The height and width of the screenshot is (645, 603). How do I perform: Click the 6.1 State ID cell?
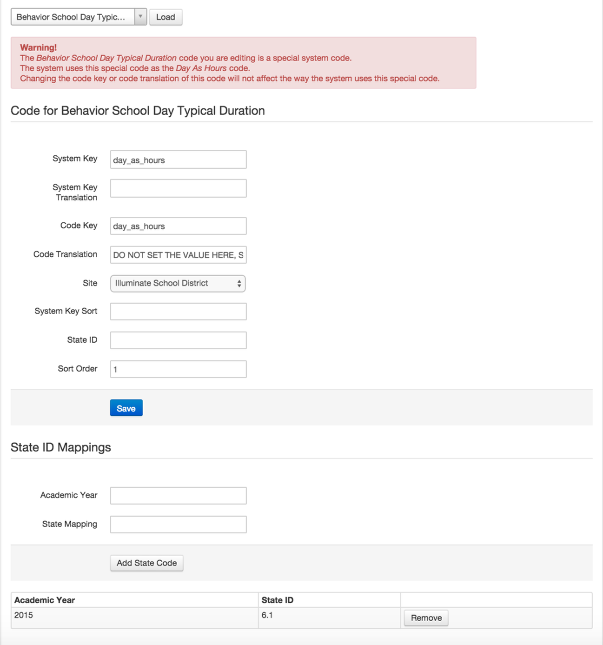click(329, 618)
